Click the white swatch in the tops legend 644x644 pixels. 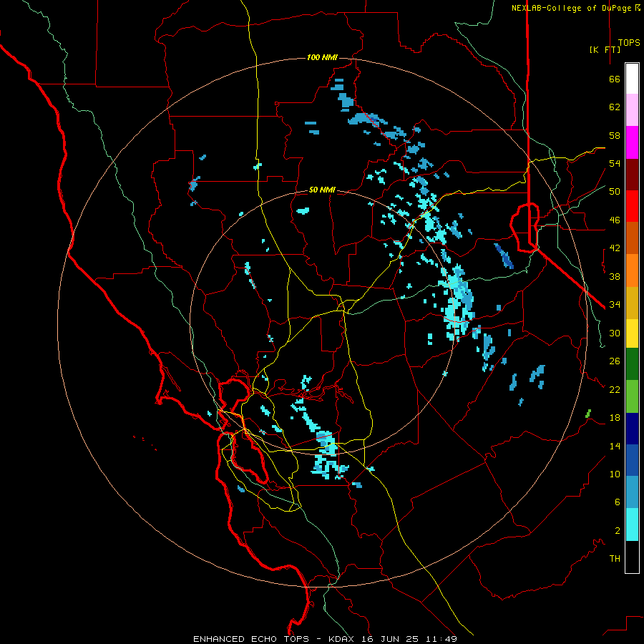(x=632, y=79)
